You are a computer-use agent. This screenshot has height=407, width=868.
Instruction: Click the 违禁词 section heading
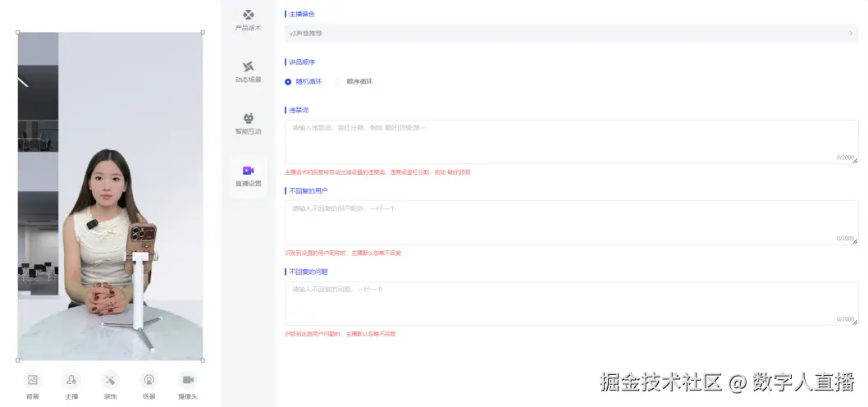coord(299,110)
